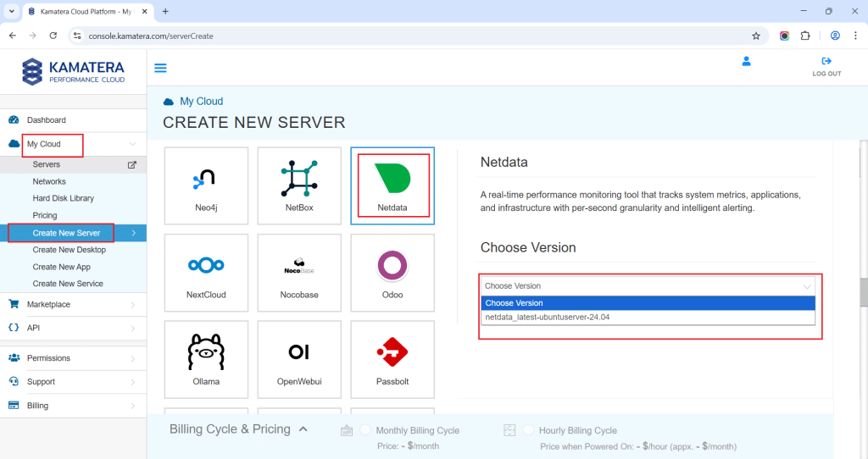Viewport: 868px width, 459px height.
Task: Expand the Permissions menu
Action: tap(73, 358)
